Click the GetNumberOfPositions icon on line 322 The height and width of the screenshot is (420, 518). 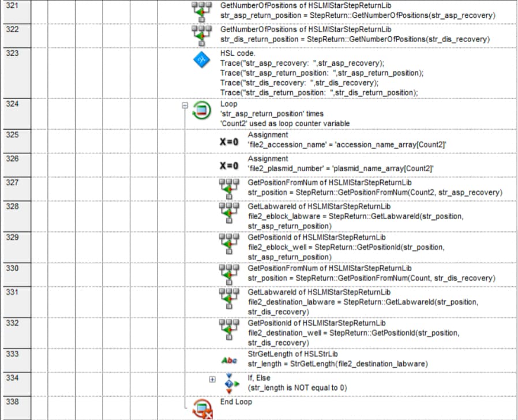(201, 35)
